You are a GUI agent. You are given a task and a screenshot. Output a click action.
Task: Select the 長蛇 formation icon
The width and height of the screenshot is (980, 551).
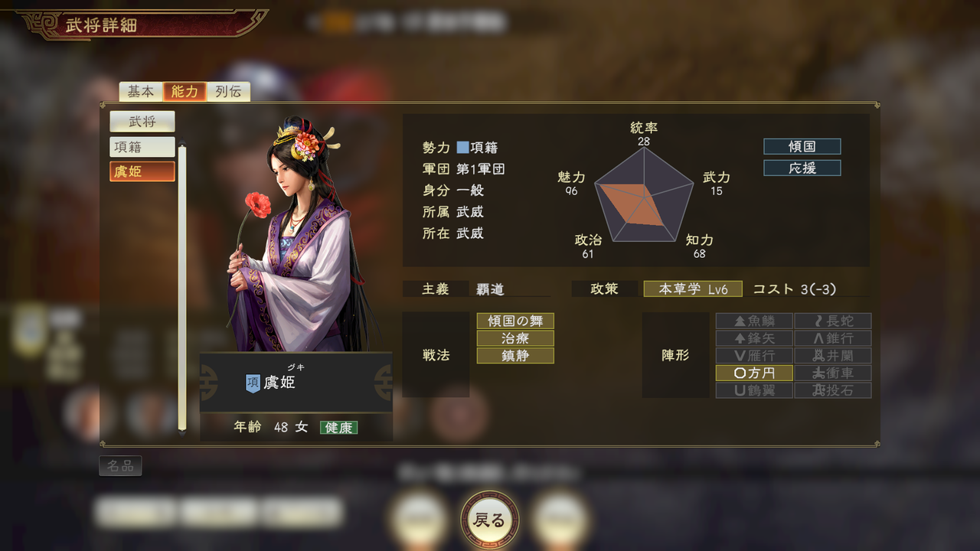coord(832,321)
